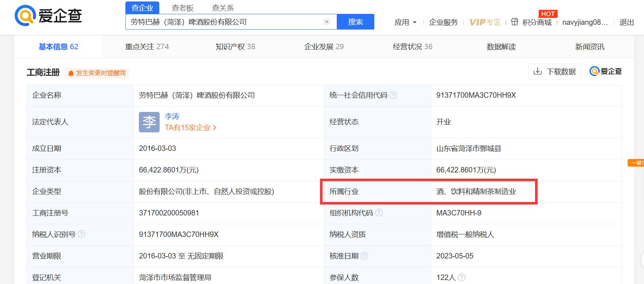Click the blue 搜索 button
Viewport: 644px width, 284px height.
click(x=355, y=22)
